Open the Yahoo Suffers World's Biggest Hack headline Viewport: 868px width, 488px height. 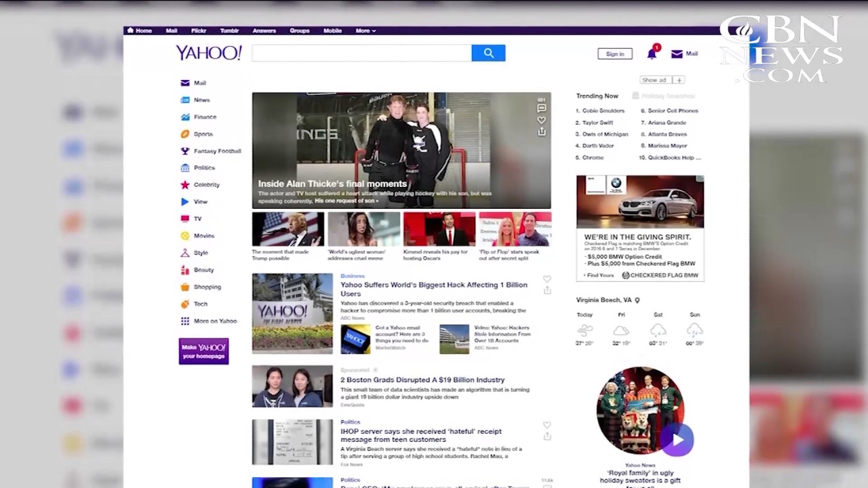tap(434, 289)
